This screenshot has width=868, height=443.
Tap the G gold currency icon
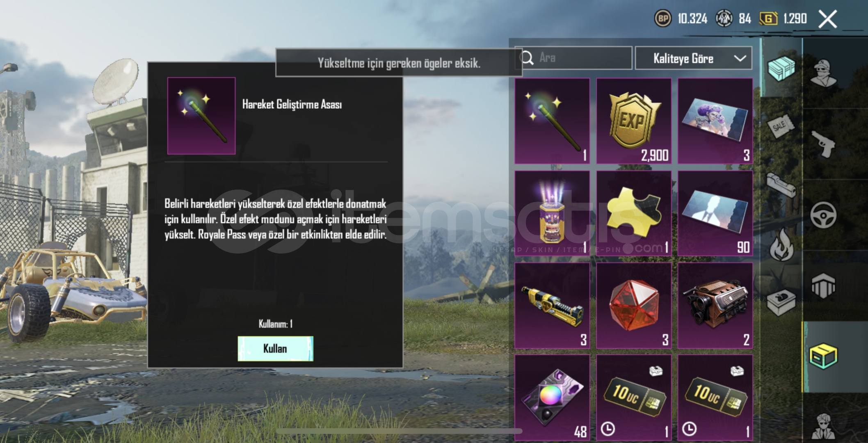(x=768, y=18)
